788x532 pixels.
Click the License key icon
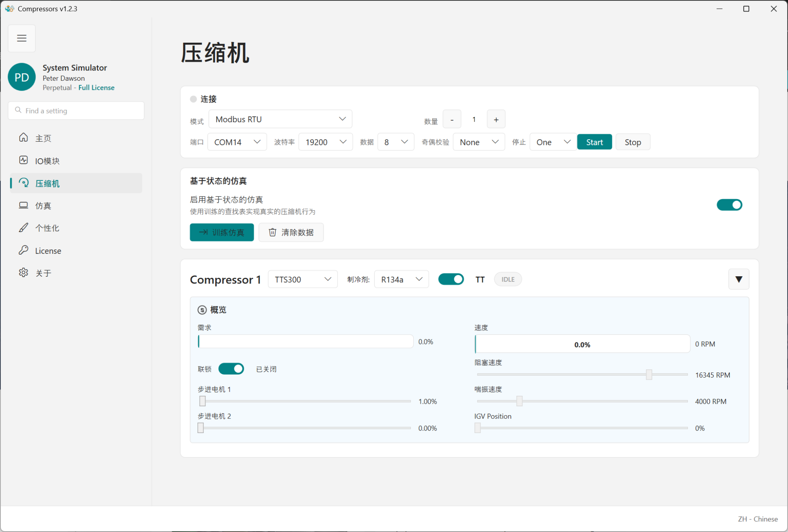click(x=23, y=250)
